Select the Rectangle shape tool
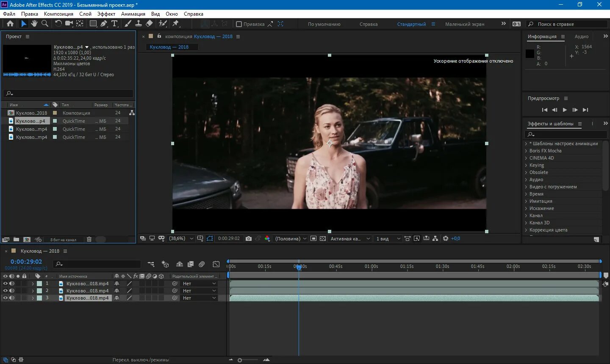The image size is (610, 364). [x=93, y=24]
